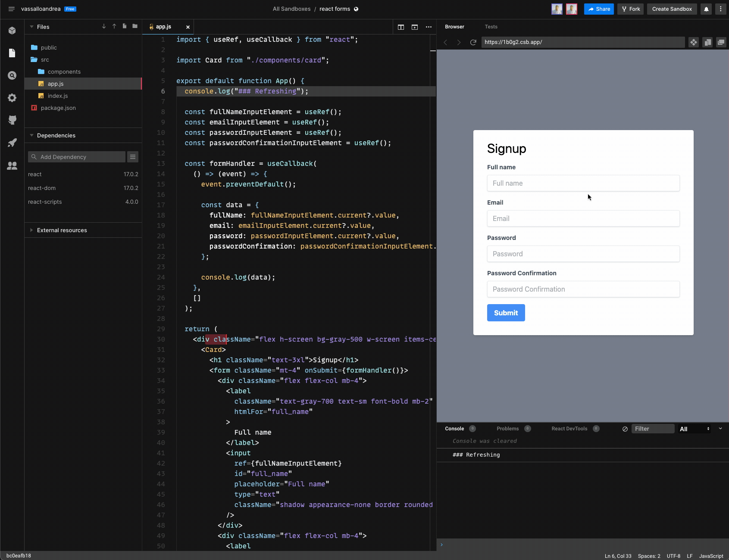Screen dimensions: 729x560
Task: Click the Share button
Action: [x=599, y=9]
